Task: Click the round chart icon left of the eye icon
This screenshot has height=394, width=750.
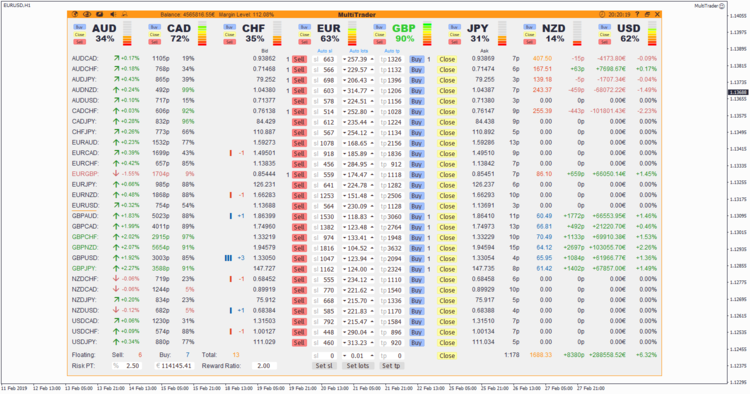Action: point(75,15)
